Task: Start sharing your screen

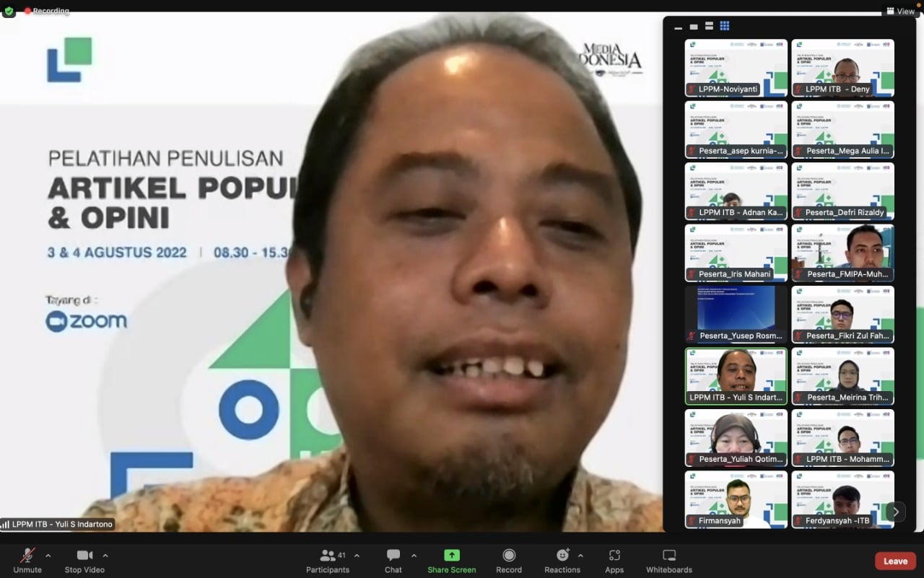Action: pos(451,560)
